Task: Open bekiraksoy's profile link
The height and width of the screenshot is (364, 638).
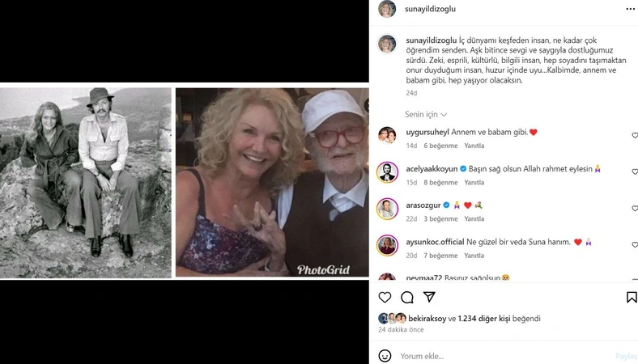Action: click(x=428, y=319)
